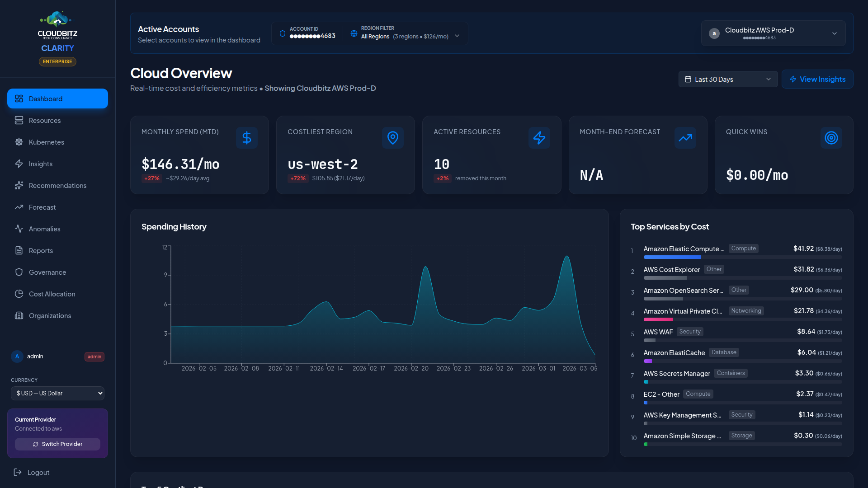Open the Cloudbitz AWS Prod-D account dropdown
Screen dimensions: 868x488
(x=773, y=33)
